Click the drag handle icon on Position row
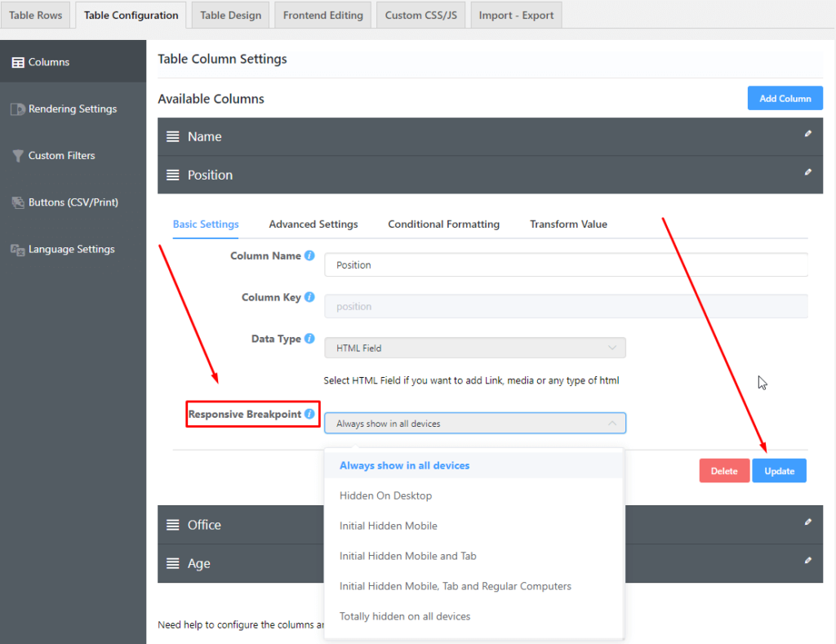The height and width of the screenshot is (644, 836). [x=172, y=175]
